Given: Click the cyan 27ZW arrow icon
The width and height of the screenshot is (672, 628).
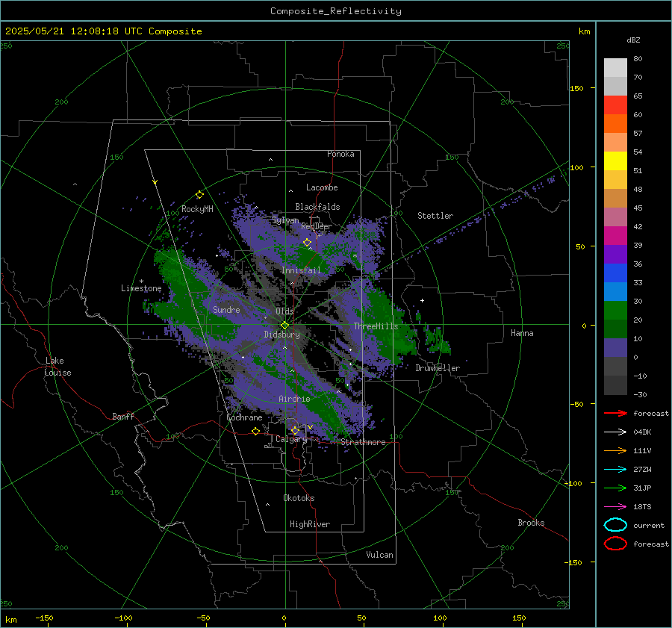Looking at the screenshot, I should tap(615, 470).
